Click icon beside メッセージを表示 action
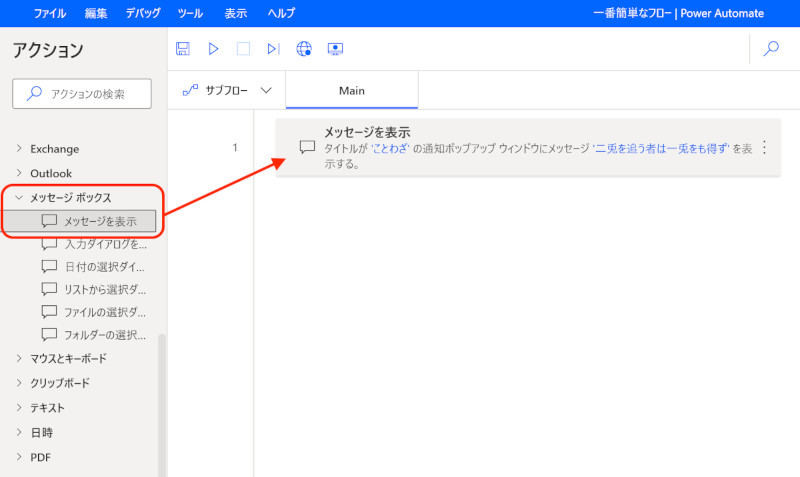 [x=49, y=221]
